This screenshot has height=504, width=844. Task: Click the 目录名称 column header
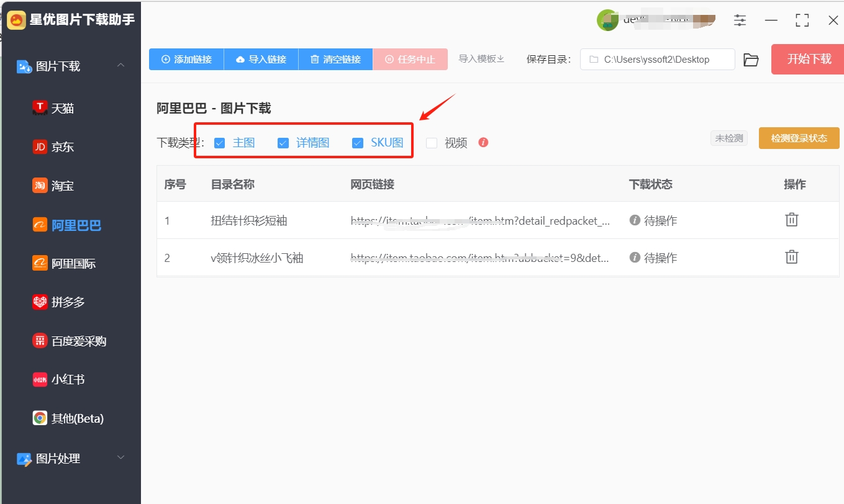point(233,184)
